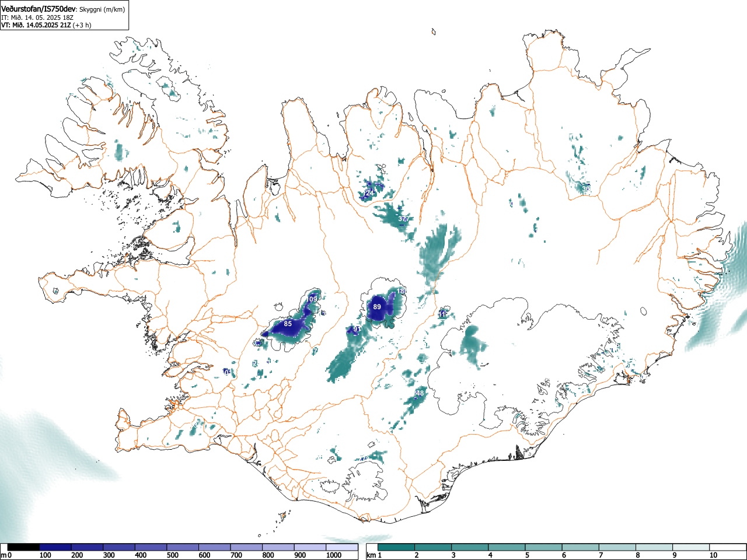
Task: Select the legend swatch between 900 and 1000 m
Action: [x=310, y=547]
